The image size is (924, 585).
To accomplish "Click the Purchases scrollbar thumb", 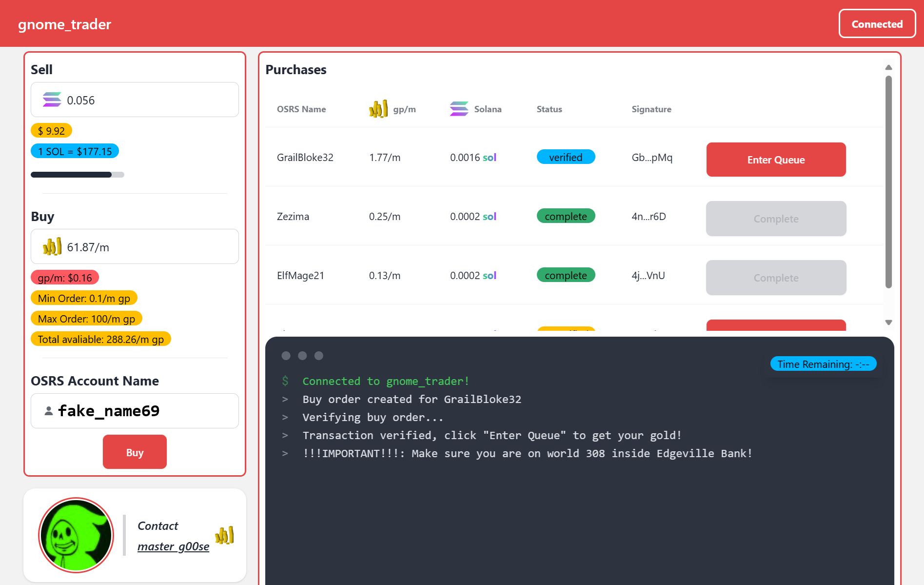I will click(x=888, y=182).
